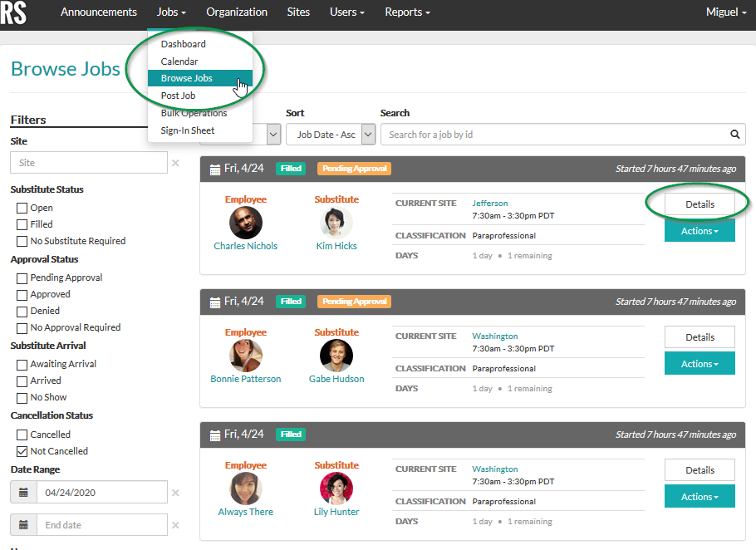Click the search magnifying glass icon

(734, 134)
